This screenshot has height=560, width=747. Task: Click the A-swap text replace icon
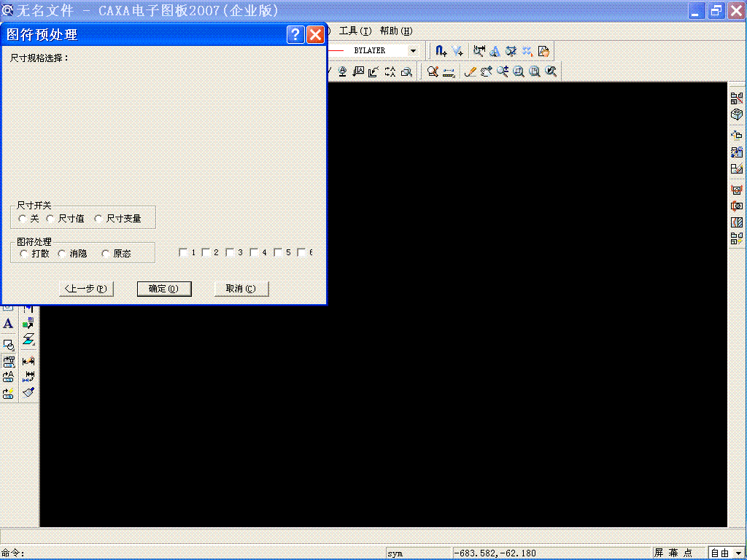390,71
